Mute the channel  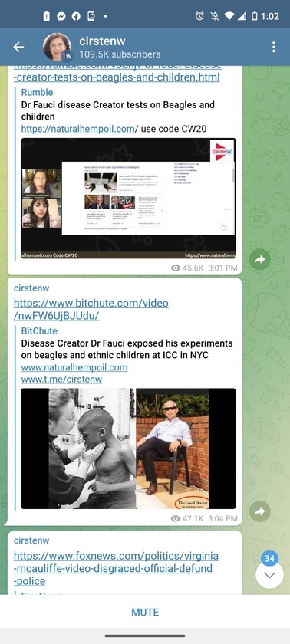145,612
